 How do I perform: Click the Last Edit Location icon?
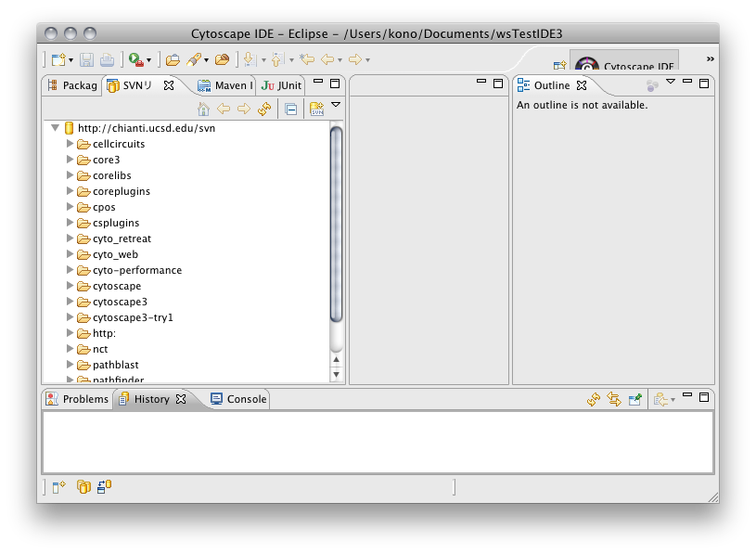pyautogui.click(x=307, y=59)
